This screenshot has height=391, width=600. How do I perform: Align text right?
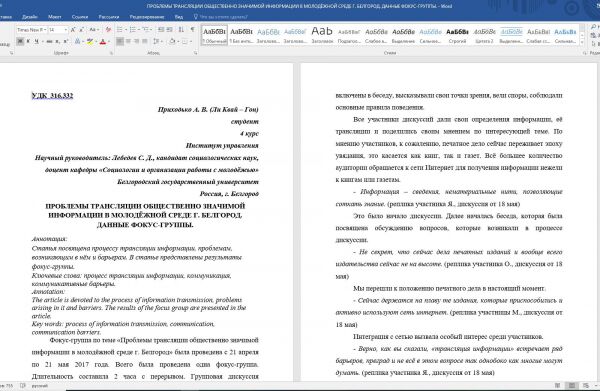point(137,41)
